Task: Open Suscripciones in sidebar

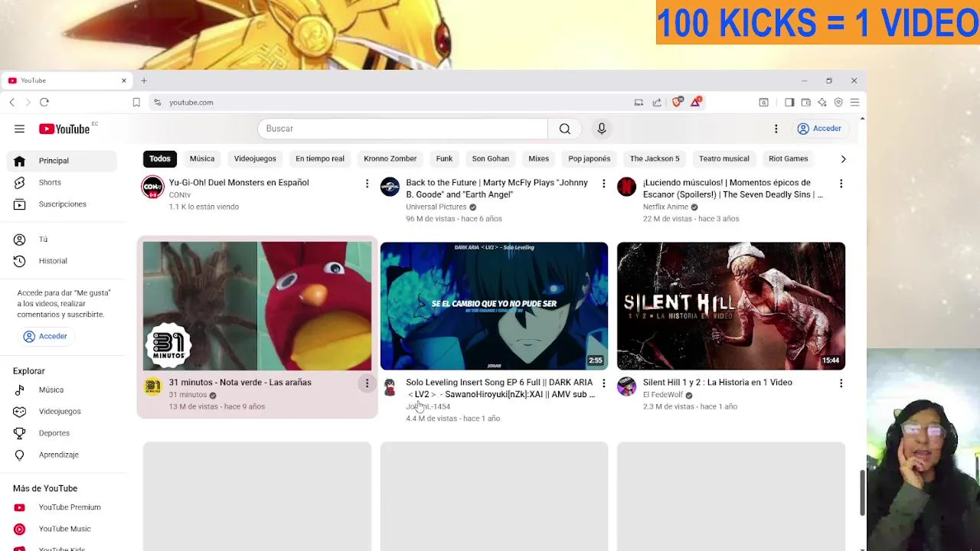Action: pos(62,204)
